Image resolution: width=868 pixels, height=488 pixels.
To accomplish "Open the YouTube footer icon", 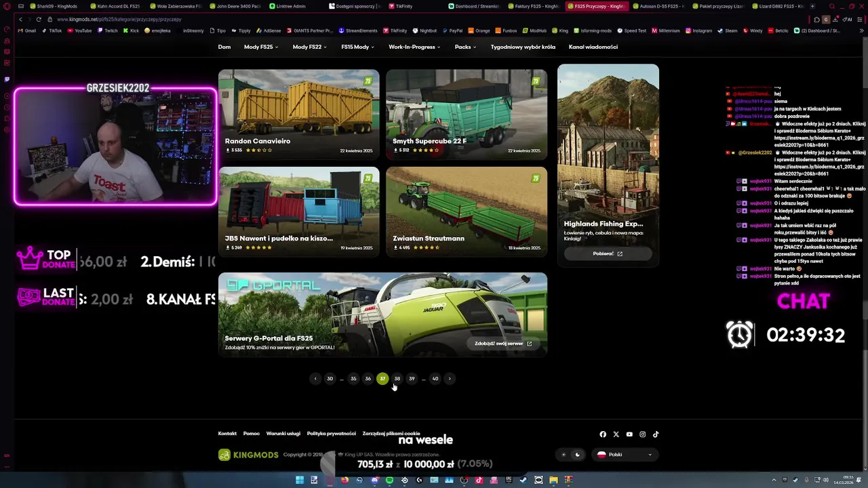I will click(629, 434).
